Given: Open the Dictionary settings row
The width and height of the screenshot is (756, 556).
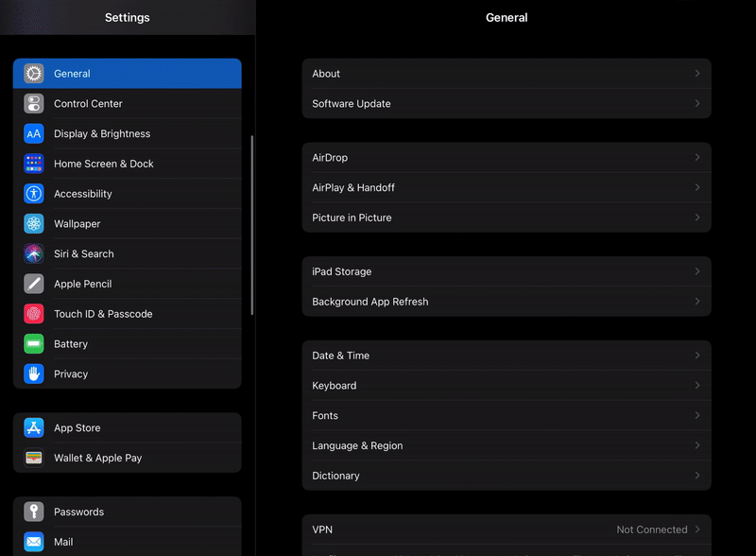Looking at the screenshot, I should [507, 476].
